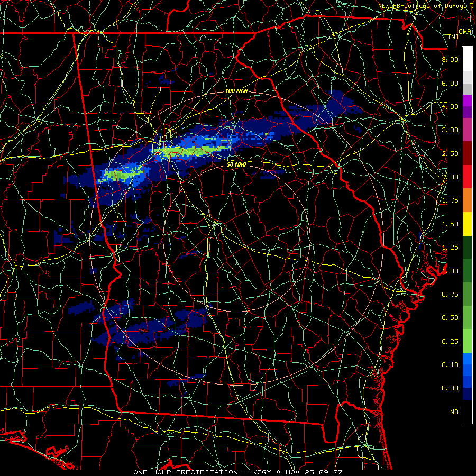The height and width of the screenshot is (476, 476).
Task: Click the yellow swatch beside 1.50
Action: (467, 224)
